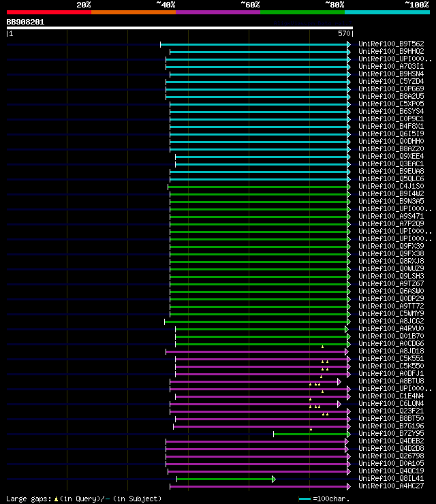Image resolution: width=436 pixels, height=504 pixels.
Task: Select the UniRef100_B9N3A5 label
Action: point(391,201)
